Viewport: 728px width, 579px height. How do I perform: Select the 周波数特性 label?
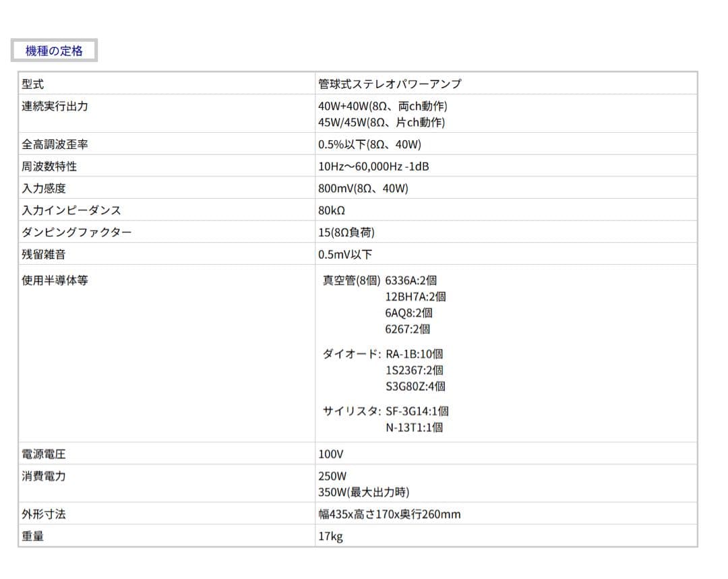42,166
